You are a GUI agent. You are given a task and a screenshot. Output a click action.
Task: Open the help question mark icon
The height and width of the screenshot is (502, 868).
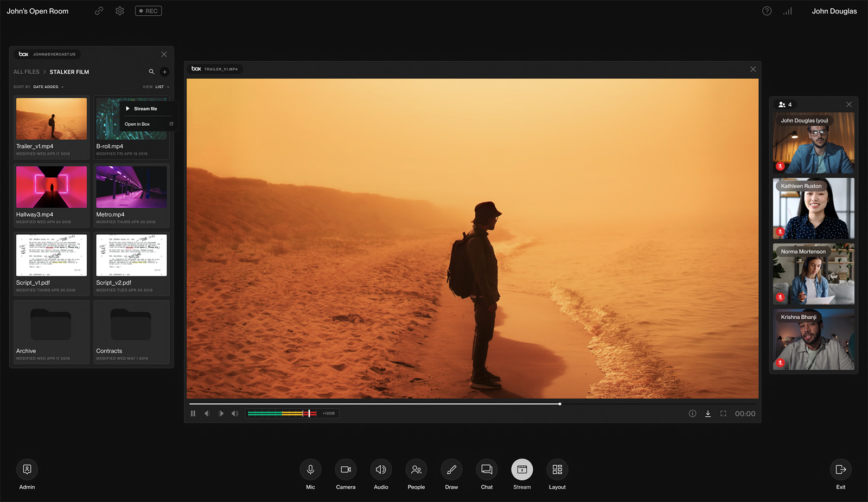point(767,11)
